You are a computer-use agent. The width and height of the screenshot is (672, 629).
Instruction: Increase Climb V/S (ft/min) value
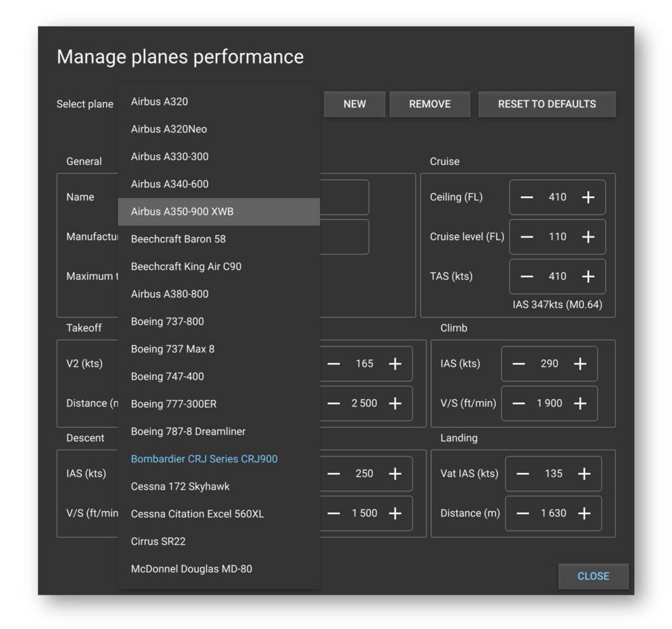click(x=580, y=403)
